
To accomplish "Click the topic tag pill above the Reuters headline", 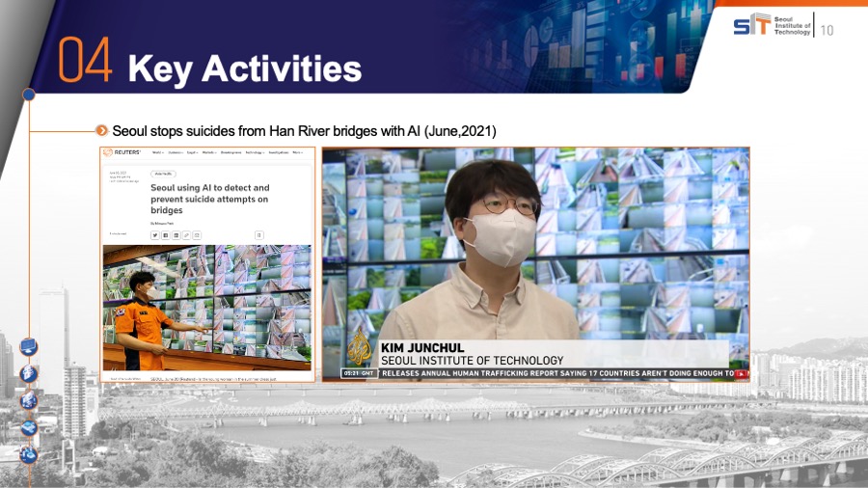I will click(163, 174).
